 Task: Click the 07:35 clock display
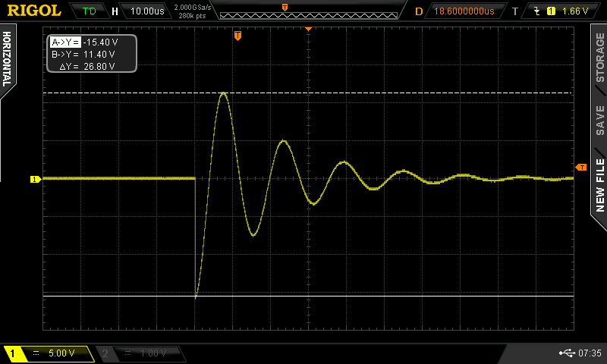pyautogui.click(x=590, y=353)
